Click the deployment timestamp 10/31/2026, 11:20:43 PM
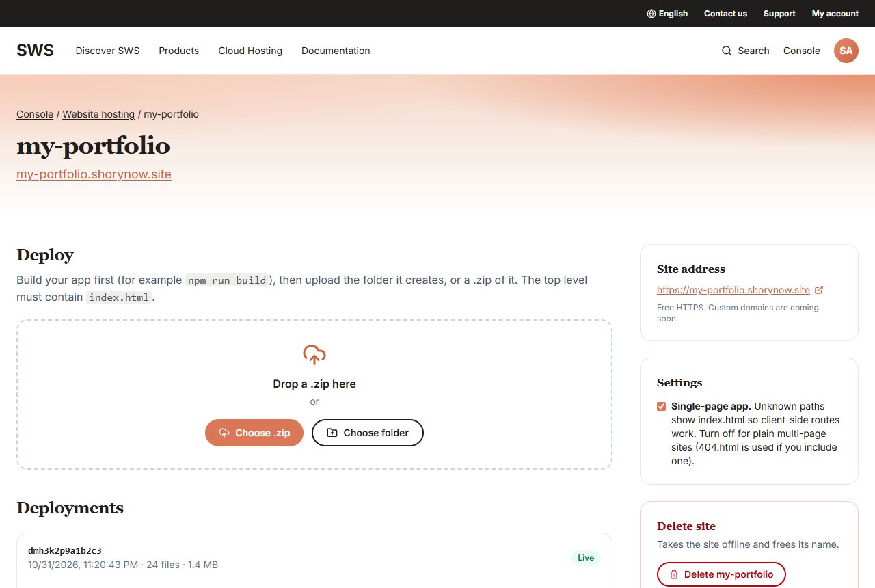This screenshot has height=588, width=875. click(x=82, y=565)
